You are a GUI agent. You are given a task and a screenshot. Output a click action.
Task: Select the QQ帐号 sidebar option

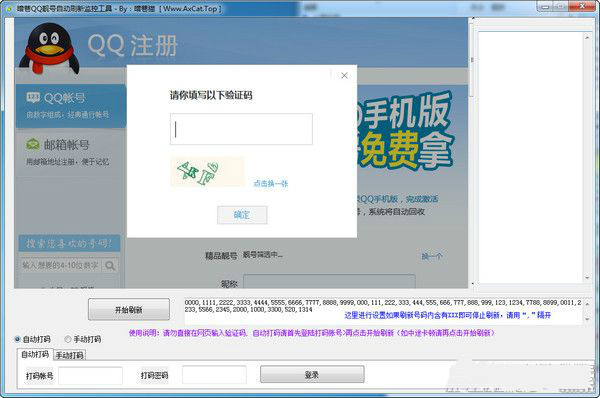tap(71, 106)
